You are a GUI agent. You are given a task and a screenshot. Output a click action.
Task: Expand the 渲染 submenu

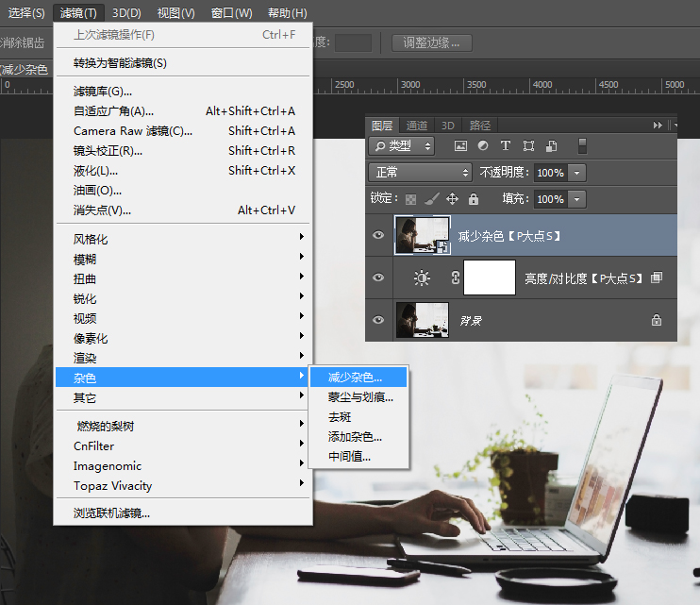[182, 358]
